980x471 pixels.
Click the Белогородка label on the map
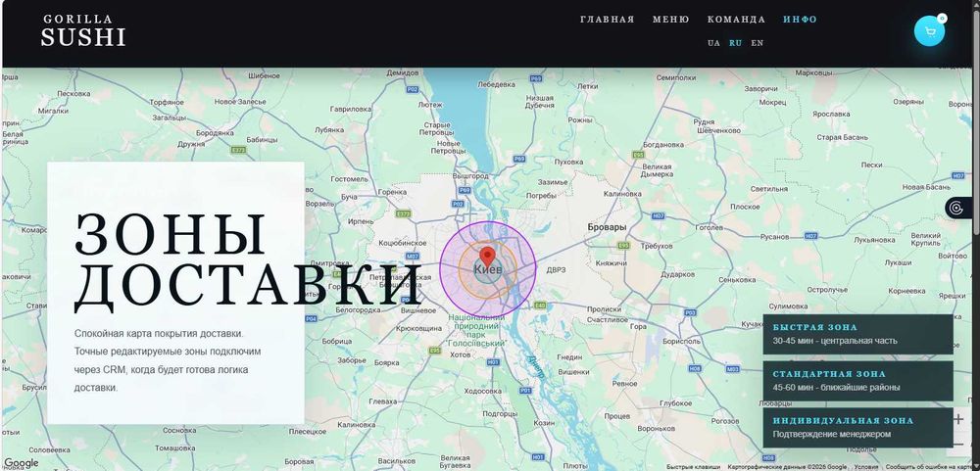point(358,309)
